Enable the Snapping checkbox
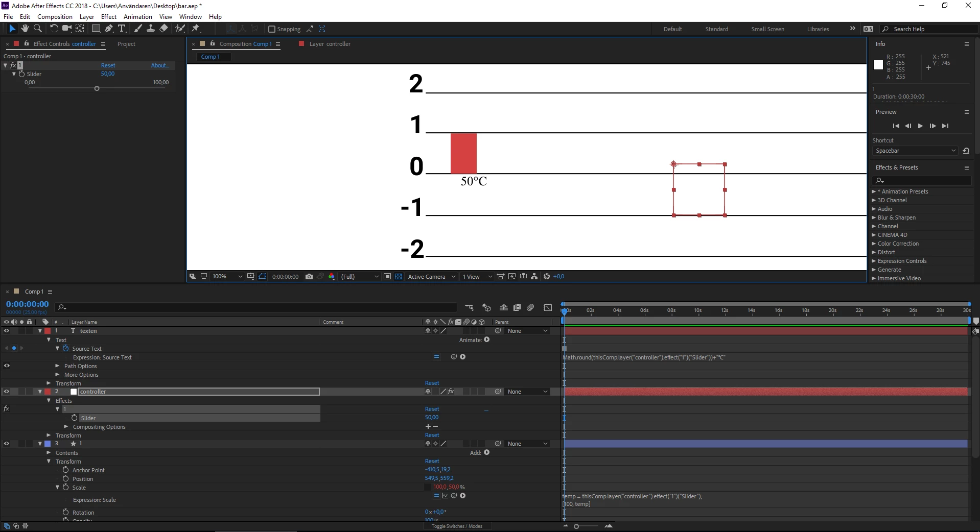Screen dimensions: 980x532 [272, 29]
